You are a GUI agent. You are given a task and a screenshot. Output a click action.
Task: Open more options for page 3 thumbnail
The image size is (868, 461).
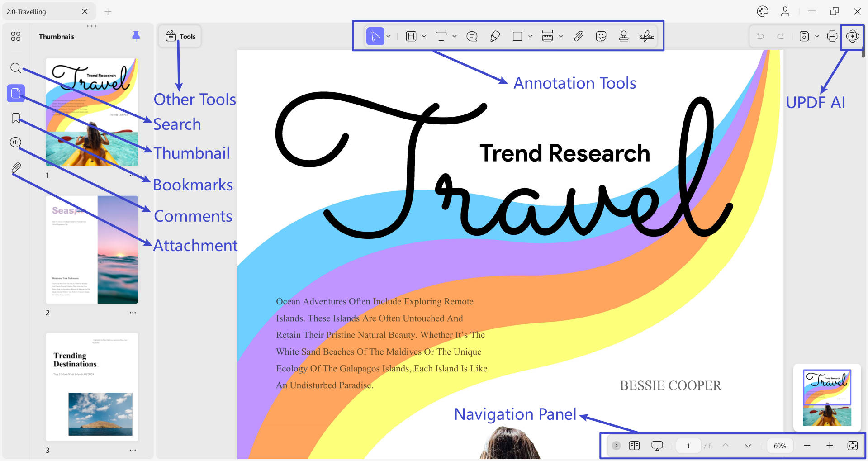click(x=133, y=450)
